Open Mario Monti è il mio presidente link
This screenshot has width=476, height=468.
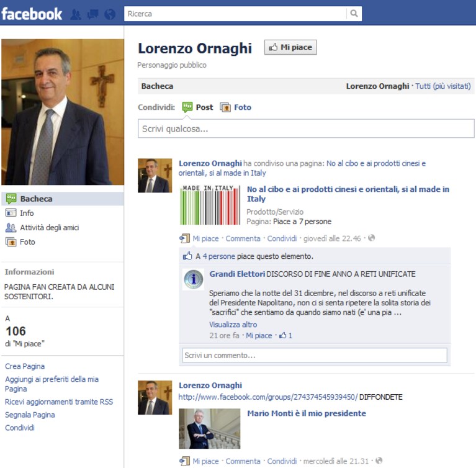coord(307,413)
